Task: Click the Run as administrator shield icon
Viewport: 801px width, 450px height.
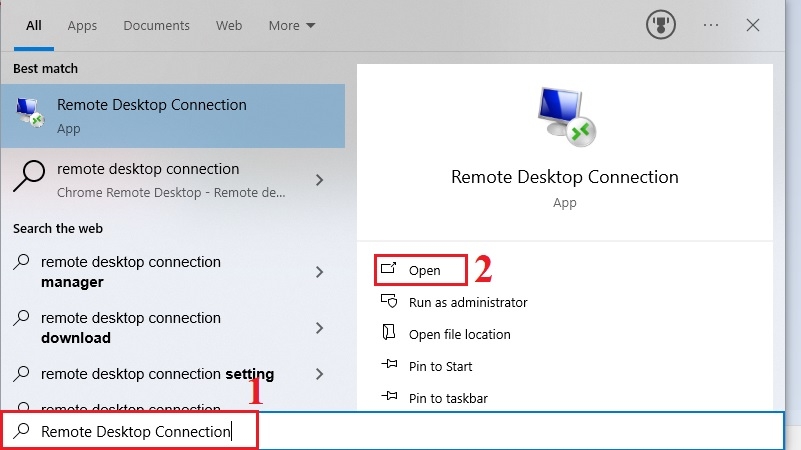Action: point(389,301)
